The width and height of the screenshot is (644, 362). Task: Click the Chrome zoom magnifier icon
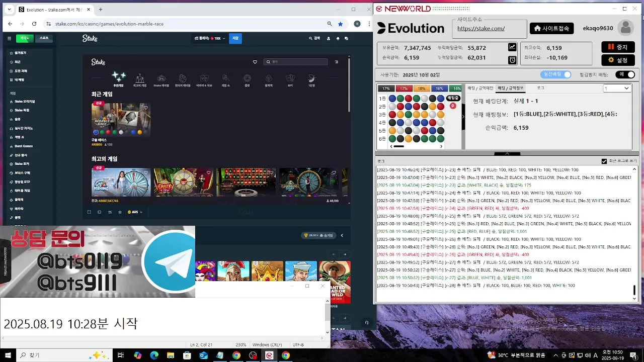tap(330, 24)
